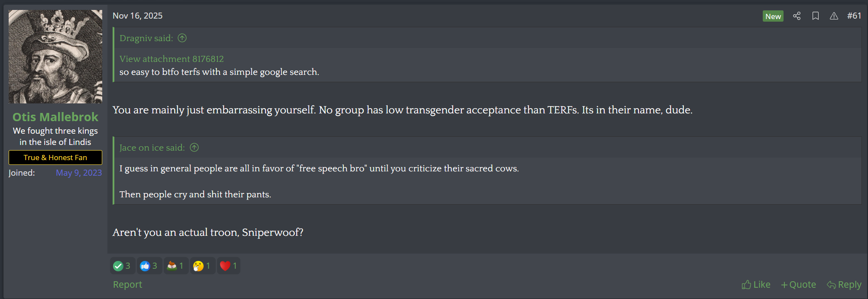Image resolution: width=868 pixels, height=299 pixels.
Task: Jump to Jace on ice's quoted post arrow
Action: pyautogui.click(x=194, y=148)
